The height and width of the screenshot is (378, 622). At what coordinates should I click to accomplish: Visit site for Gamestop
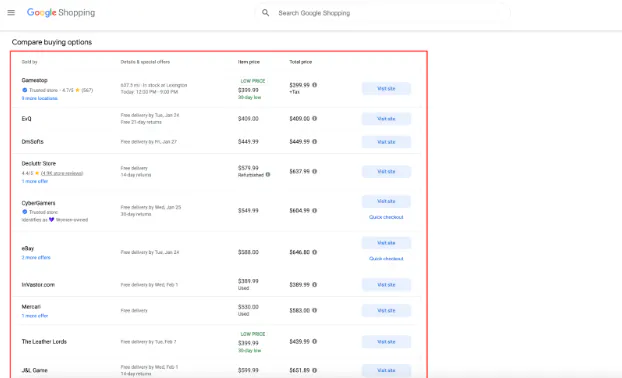click(x=386, y=88)
